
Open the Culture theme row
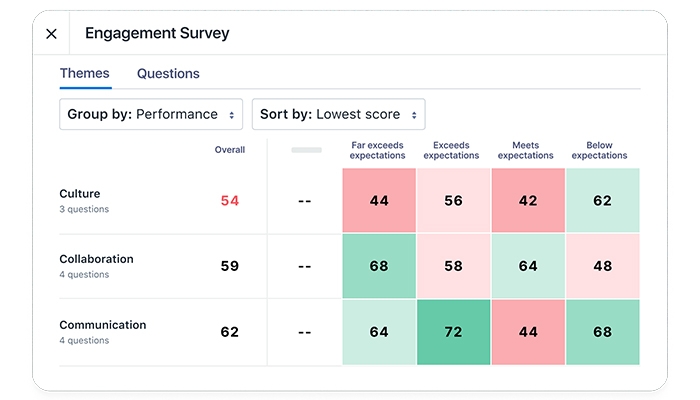80,194
